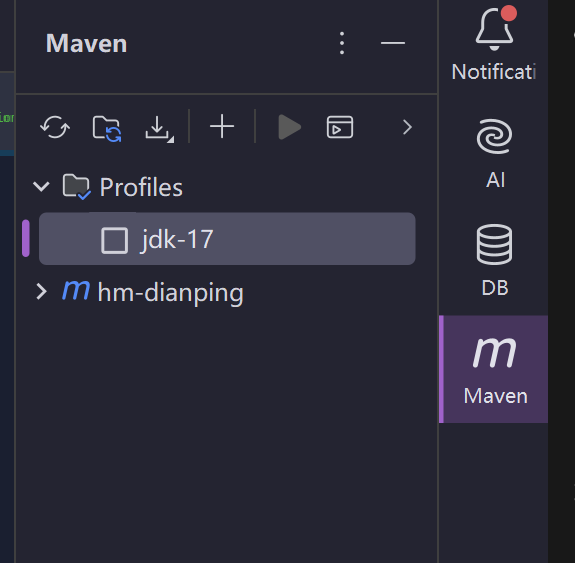Toggle the Maven sidebar button

pyautogui.click(x=494, y=369)
